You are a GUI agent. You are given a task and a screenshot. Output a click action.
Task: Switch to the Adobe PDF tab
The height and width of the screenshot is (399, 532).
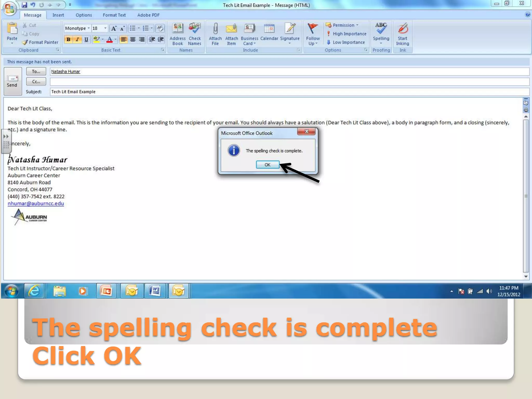tap(148, 15)
